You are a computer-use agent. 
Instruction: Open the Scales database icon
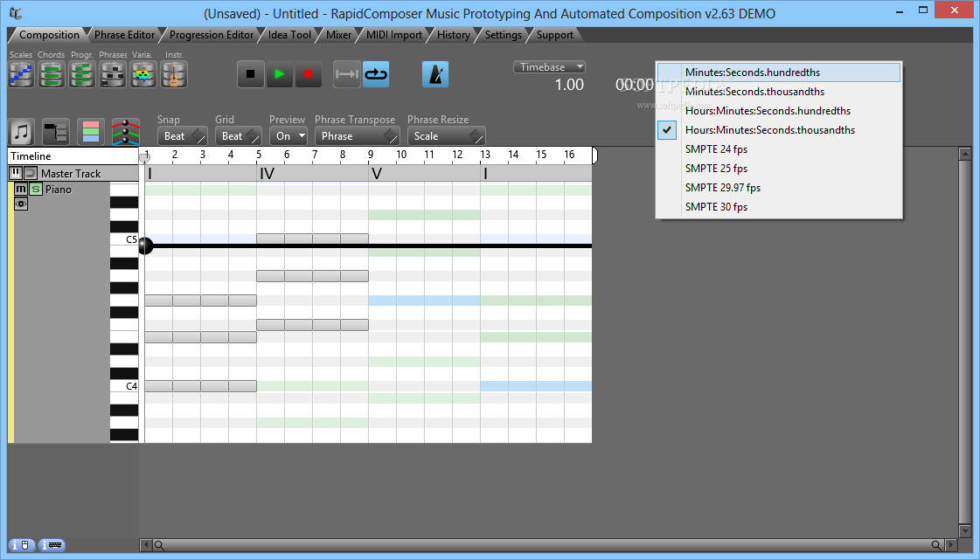(x=21, y=75)
